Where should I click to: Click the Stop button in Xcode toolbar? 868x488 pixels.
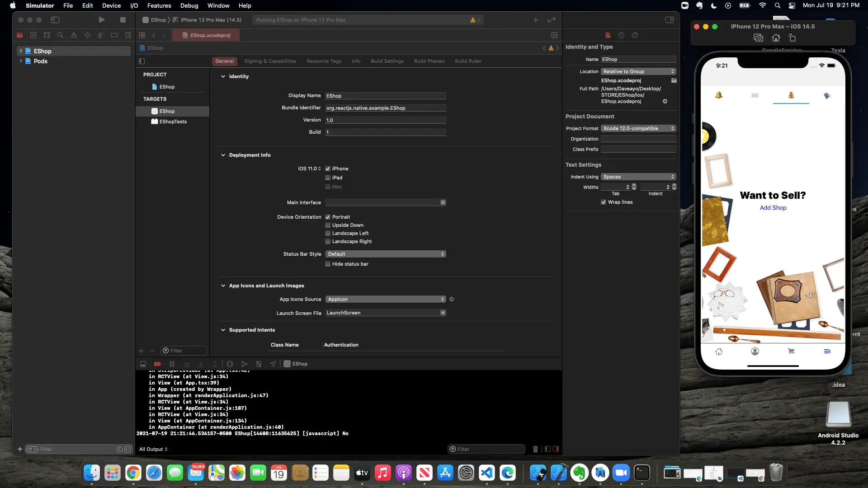(123, 20)
